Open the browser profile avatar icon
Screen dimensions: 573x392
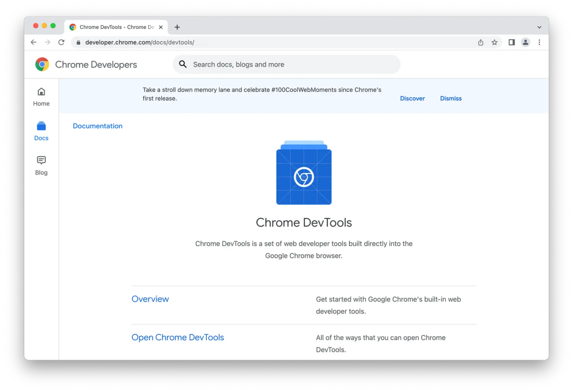(526, 42)
